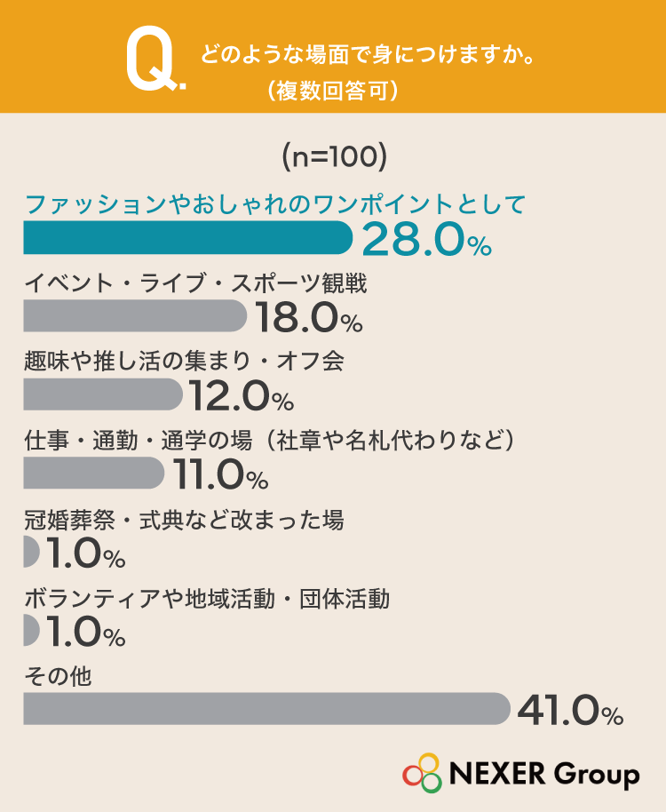The width and height of the screenshot is (666, 812).
Task: Select the 28.0% teal value
Action: [426, 239]
